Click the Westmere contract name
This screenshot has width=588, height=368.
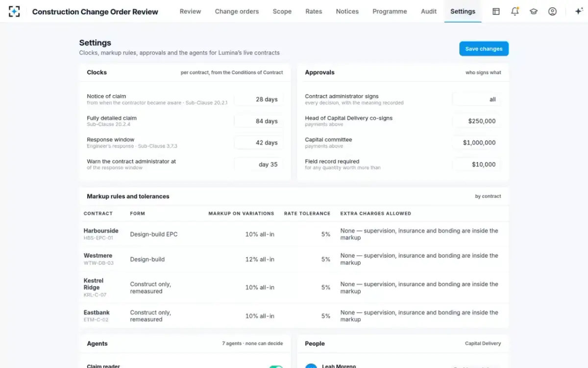98,256
